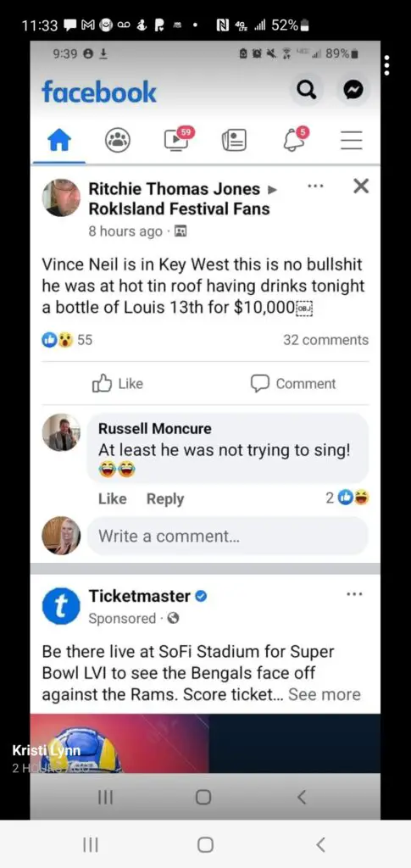The width and height of the screenshot is (411, 868).
Task: View 32 comments link
Action: (325, 340)
